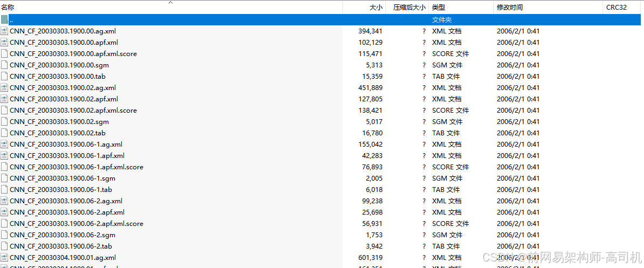
Task: Select file CNN_CF_20030303.1900.06-1.sgm
Action: click(x=63, y=178)
